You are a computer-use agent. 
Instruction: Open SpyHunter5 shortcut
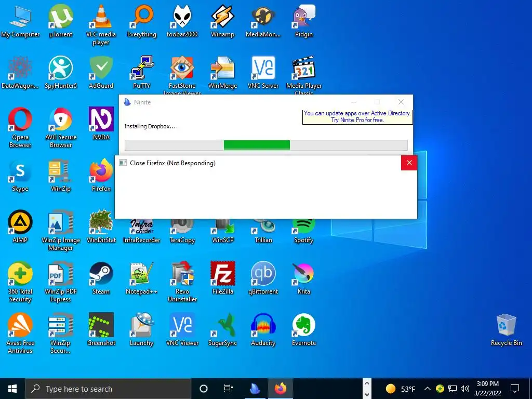click(x=60, y=72)
